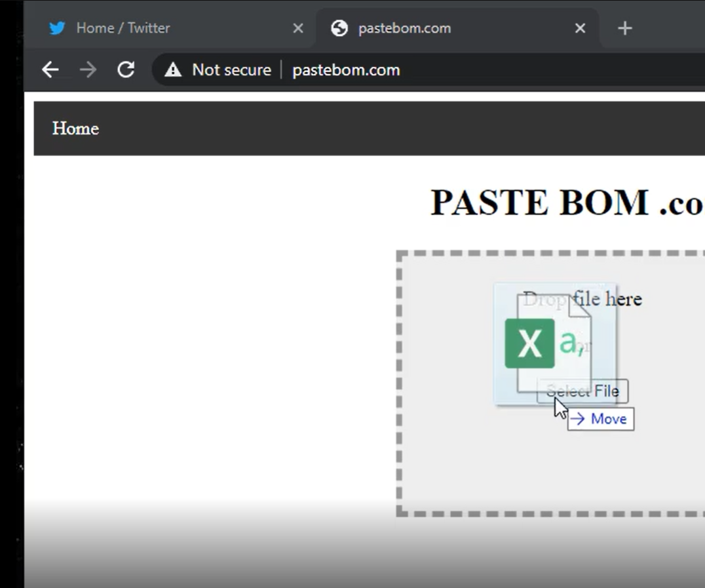Viewport: 705px width, 588px height.
Task: Click the Move tooltip near the cursor
Action: point(600,419)
